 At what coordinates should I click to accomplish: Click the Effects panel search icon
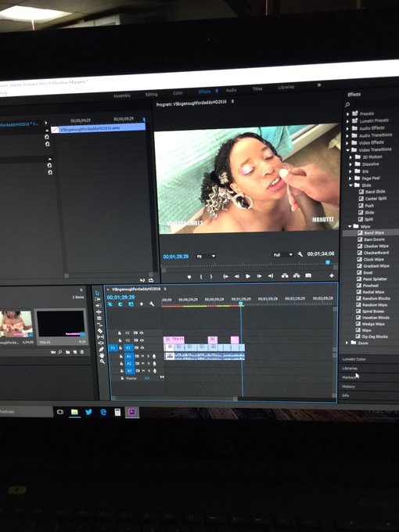[x=347, y=105]
